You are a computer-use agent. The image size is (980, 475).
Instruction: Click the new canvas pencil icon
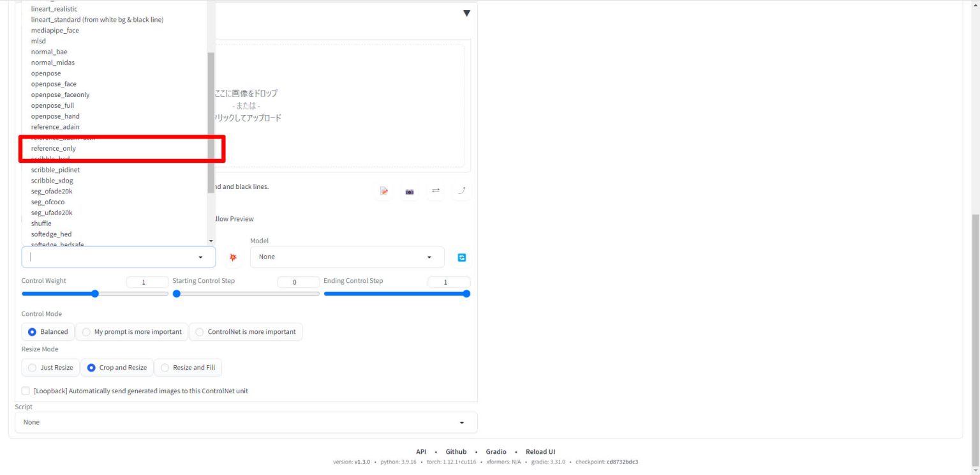tap(383, 191)
